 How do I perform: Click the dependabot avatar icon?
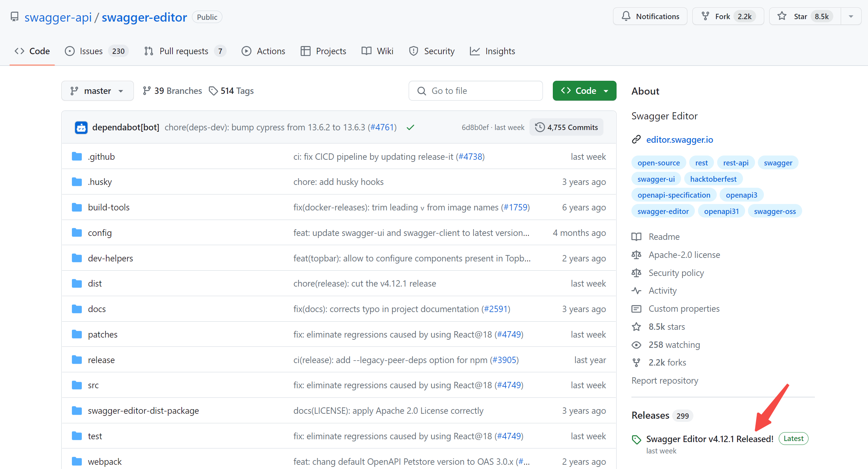click(81, 128)
